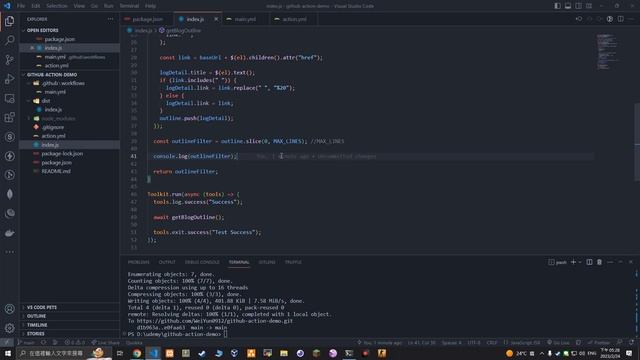Kill the terminal with trash icon
This screenshot has width=640, height=360.
tap(599, 262)
